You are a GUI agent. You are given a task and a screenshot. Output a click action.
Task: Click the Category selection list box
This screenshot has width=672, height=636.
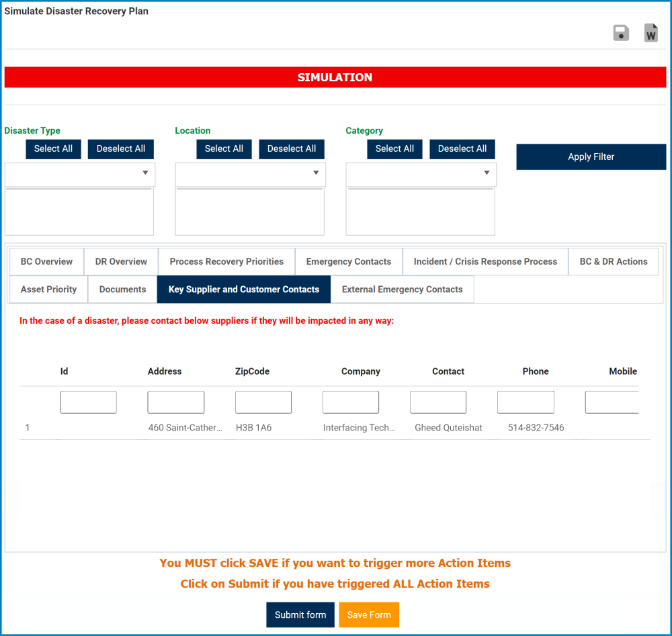(x=421, y=212)
